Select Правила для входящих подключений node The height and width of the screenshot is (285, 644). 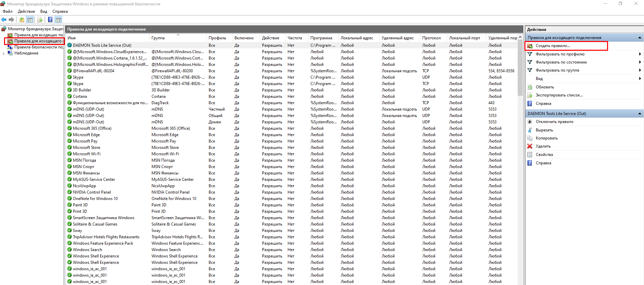click(39, 35)
